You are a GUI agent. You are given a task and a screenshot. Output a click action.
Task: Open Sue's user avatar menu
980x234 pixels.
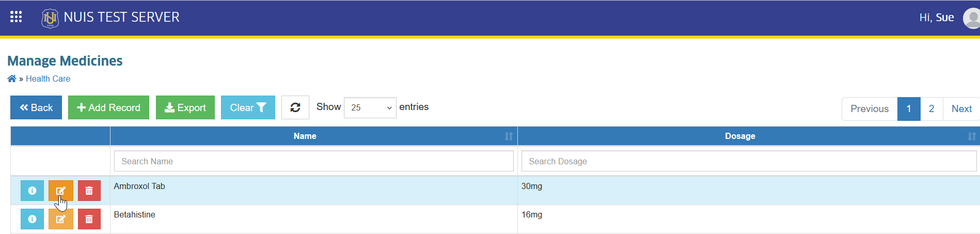point(972,18)
